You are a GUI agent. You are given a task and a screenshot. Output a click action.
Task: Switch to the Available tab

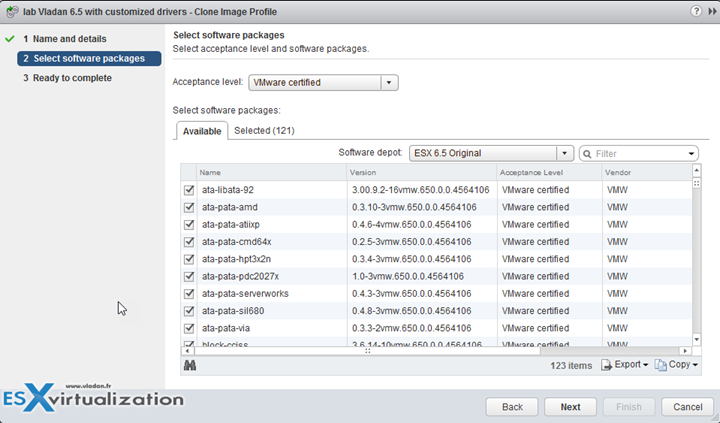click(x=202, y=131)
